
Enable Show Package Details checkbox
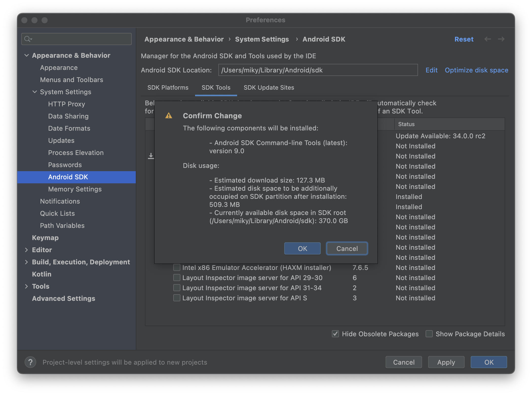429,334
